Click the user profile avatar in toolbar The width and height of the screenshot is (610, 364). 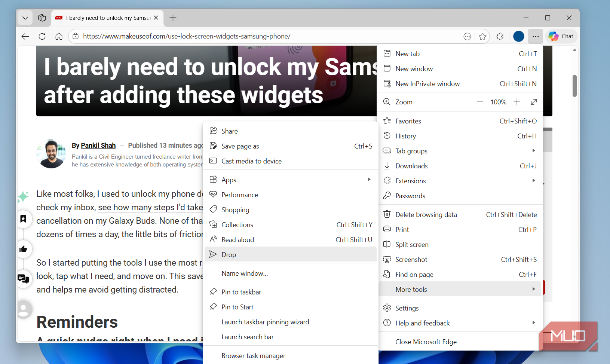click(518, 36)
